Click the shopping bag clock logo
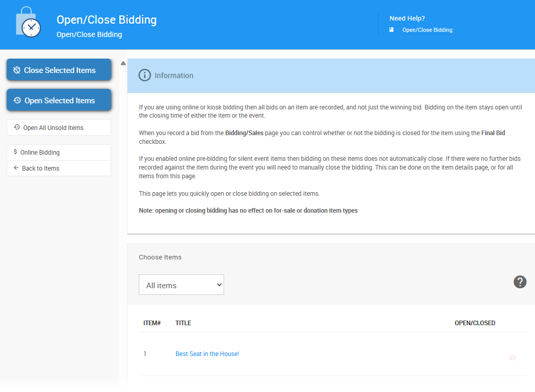 [x=28, y=23]
